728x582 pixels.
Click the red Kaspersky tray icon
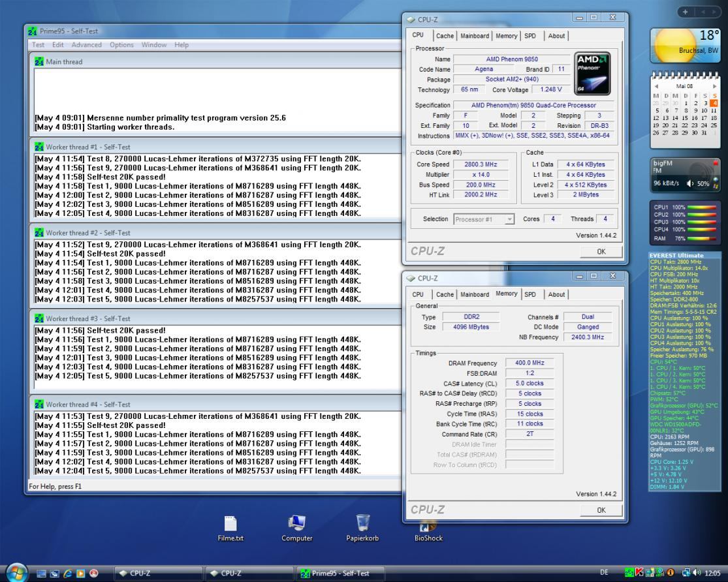click(x=639, y=573)
